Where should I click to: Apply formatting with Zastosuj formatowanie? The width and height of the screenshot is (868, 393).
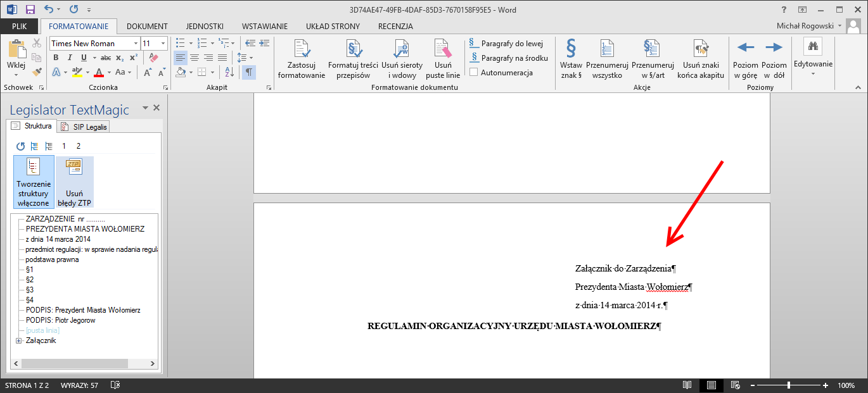(301, 59)
